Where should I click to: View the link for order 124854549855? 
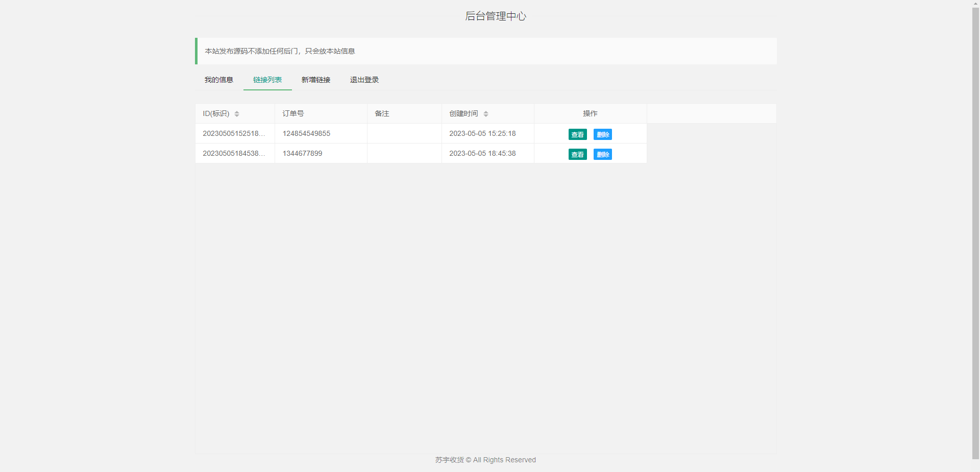577,134
